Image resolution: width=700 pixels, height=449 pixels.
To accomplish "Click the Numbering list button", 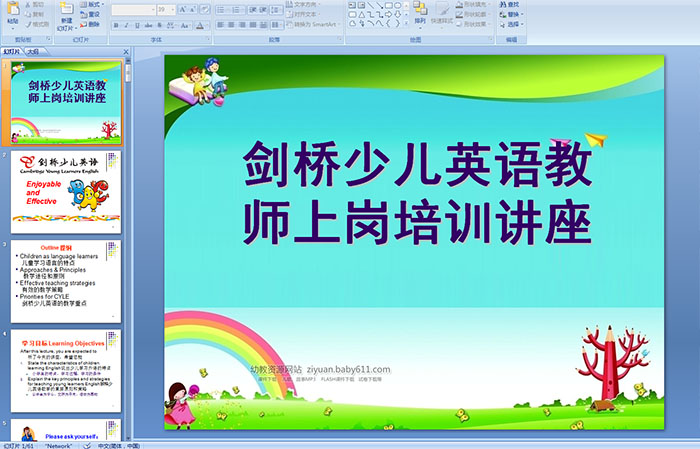I will tap(238, 9).
